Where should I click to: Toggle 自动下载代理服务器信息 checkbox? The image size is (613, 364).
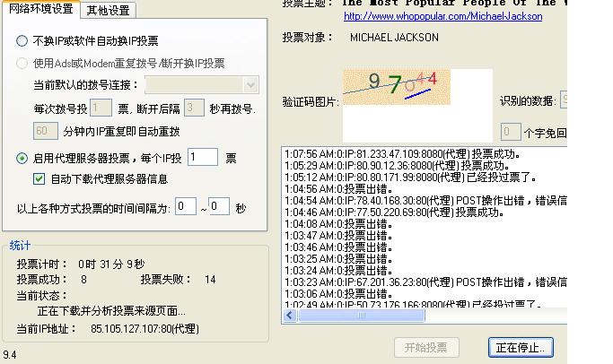(x=39, y=178)
